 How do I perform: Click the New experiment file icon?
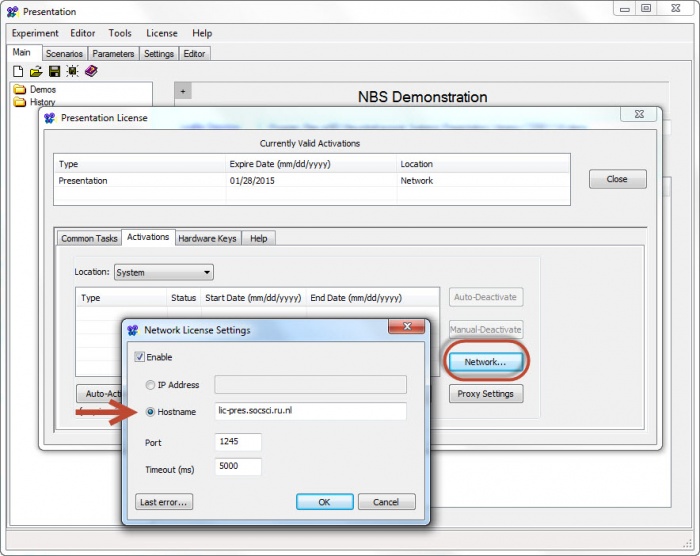pos(18,71)
